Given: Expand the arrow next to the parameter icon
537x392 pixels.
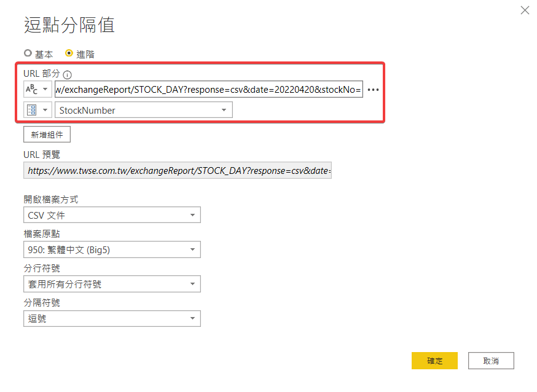Looking at the screenshot, I should [45, 111].
